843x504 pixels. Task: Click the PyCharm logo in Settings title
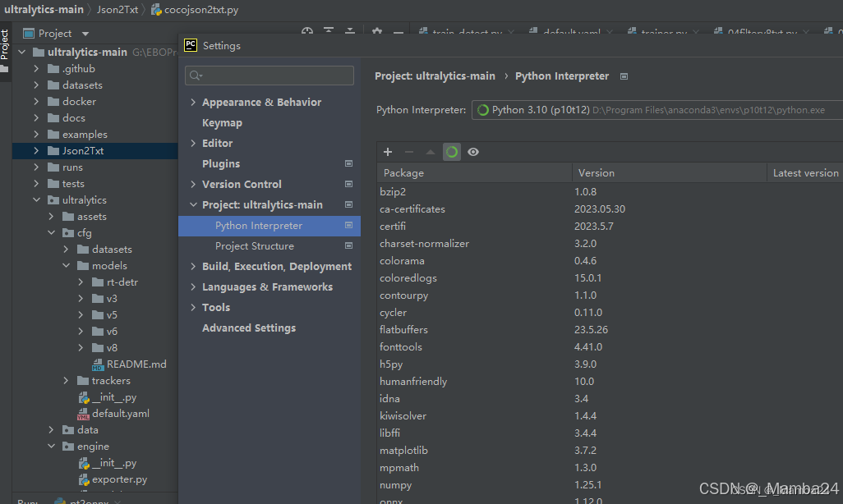click(x=191, y=45)
